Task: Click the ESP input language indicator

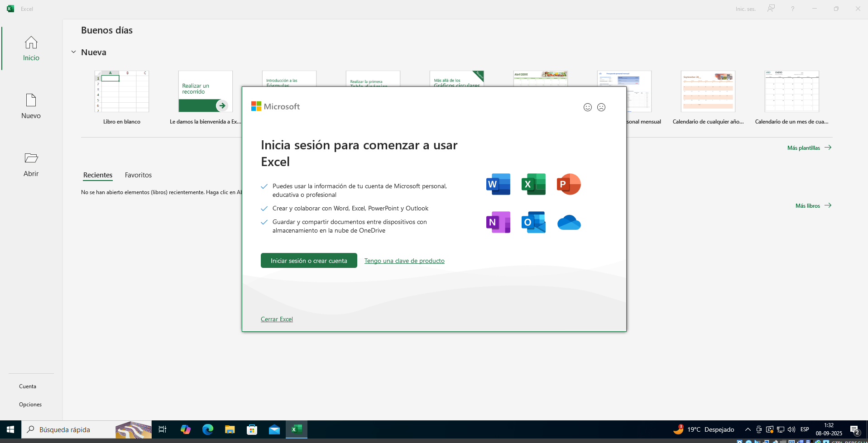Action: [x=805, y=429]
